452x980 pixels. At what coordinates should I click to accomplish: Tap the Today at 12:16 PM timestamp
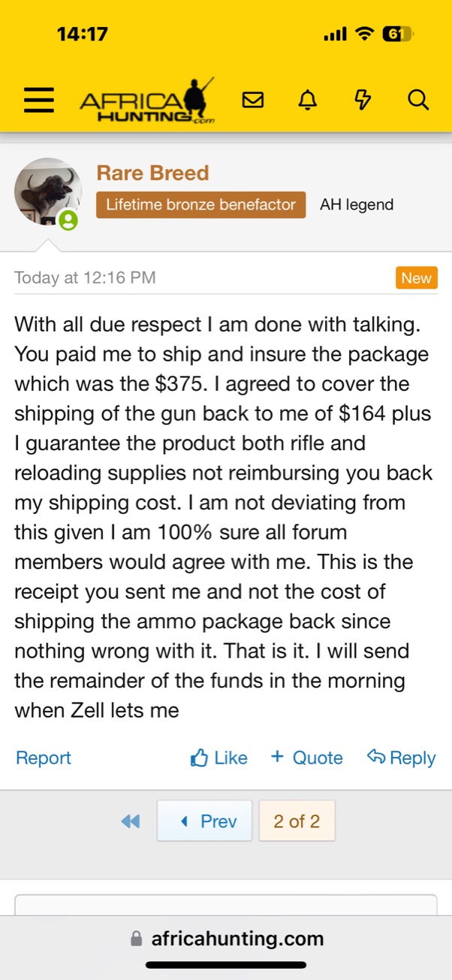(85, 278)
